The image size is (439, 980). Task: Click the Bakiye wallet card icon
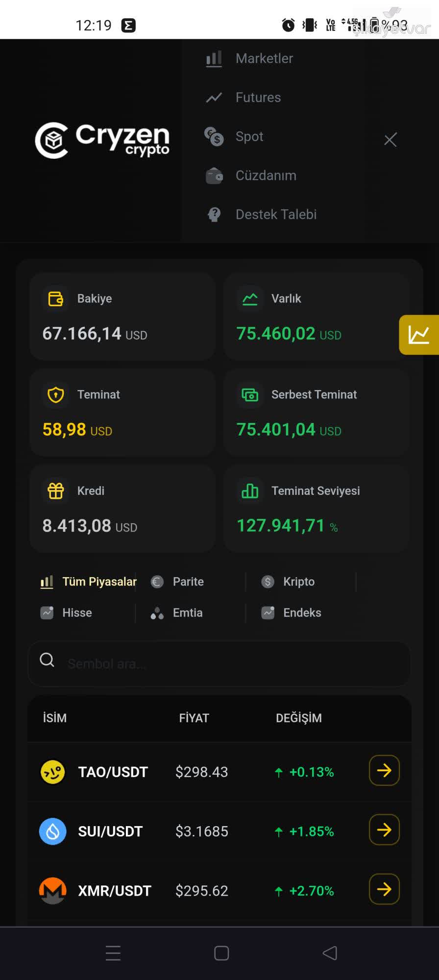point(55,298)
